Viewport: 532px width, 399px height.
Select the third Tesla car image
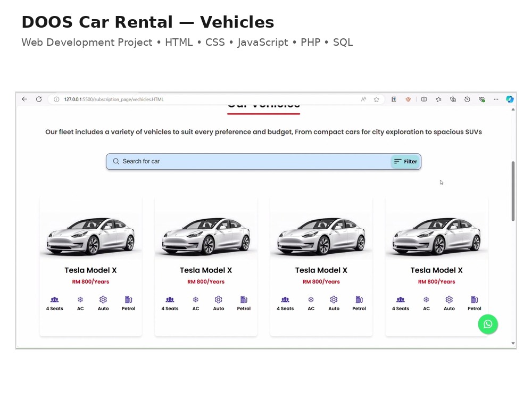[x=321, y=236]
